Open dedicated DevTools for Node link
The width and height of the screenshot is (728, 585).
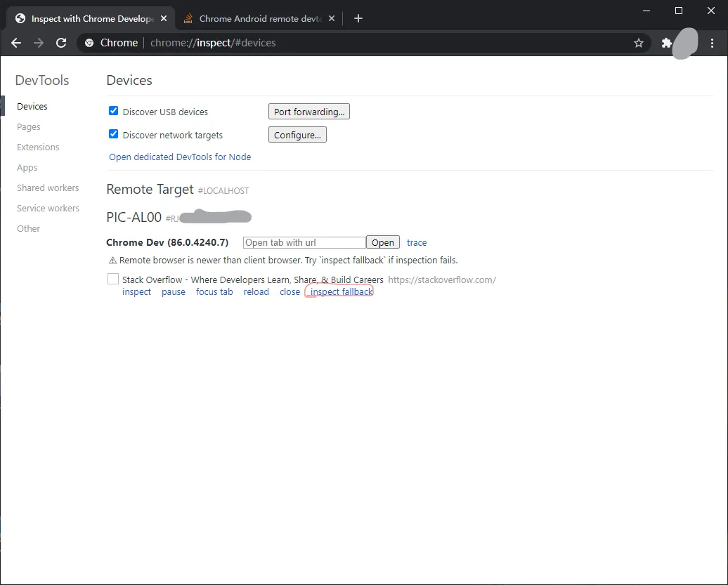pos(180,157)
